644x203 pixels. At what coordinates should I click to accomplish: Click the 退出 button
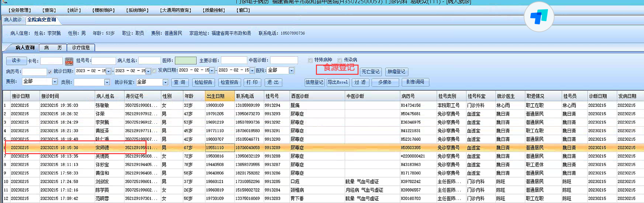(x=273, y=82)
